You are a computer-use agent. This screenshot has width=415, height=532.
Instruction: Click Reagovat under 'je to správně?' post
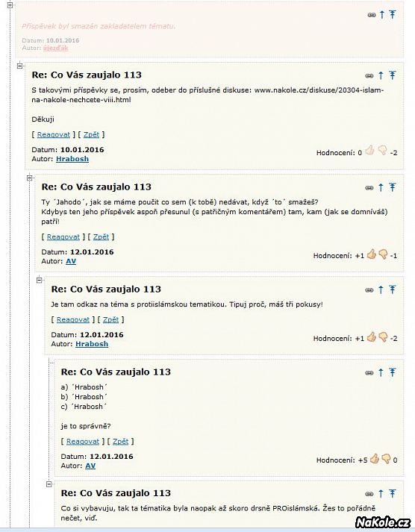(82, 442)
